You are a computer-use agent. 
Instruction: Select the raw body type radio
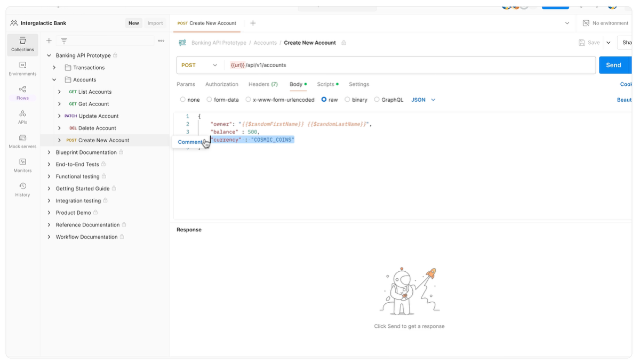324,100
